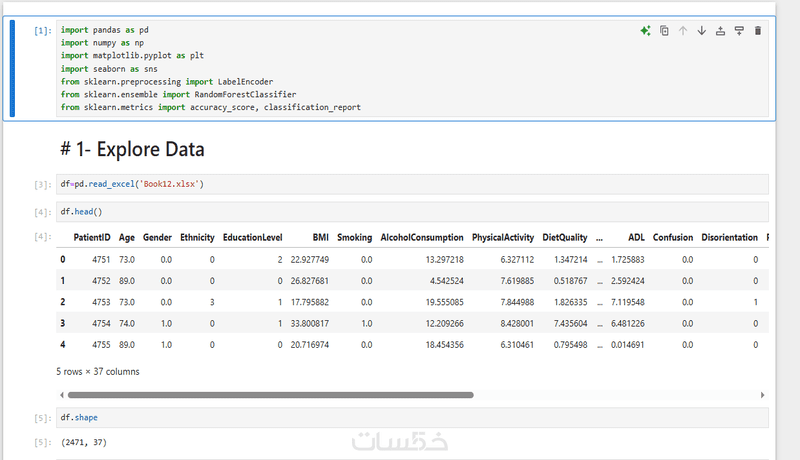800x460 pixels.
Task: Click the blue cell collapser bar of cell 1
Action: click(12, 68)
